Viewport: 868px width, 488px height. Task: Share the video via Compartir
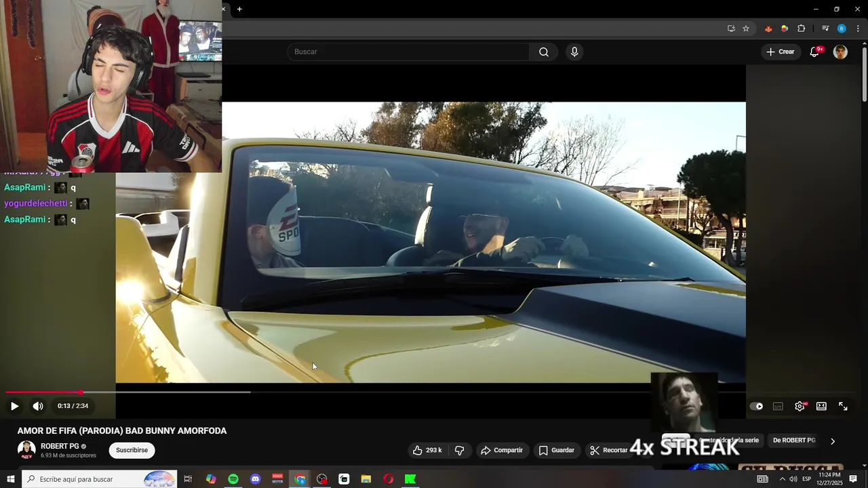502,450
